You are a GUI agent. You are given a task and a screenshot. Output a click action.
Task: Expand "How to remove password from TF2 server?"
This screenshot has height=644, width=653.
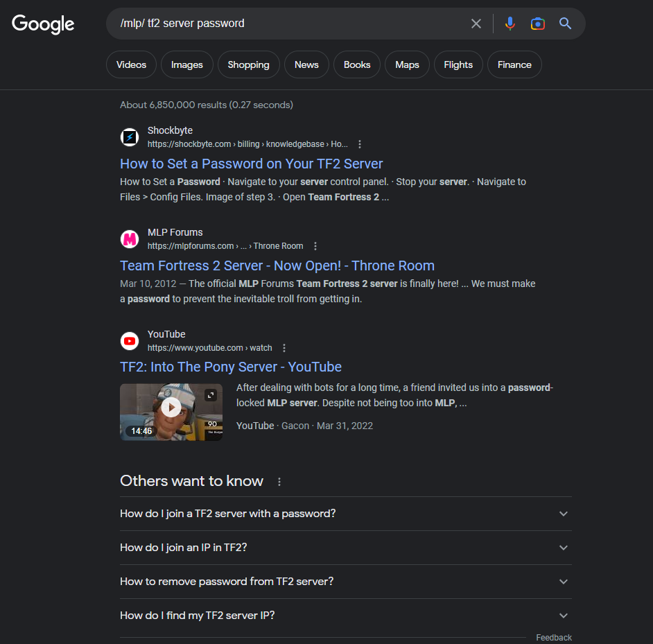coord(563,582)
